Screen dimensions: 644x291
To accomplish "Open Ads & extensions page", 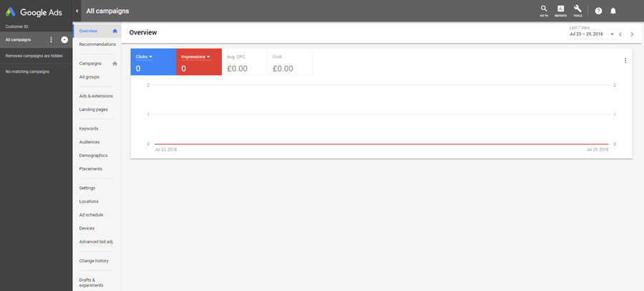I will pos(96,96).
